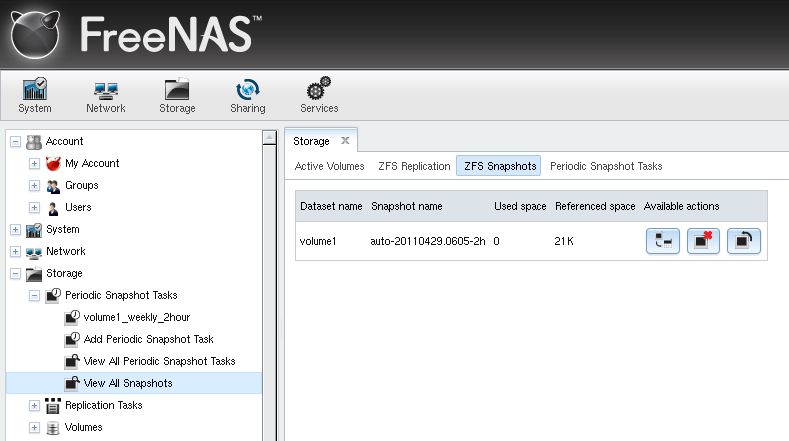Click the View All Periodic Snapshot Tasks icon

tap(72, 361)
